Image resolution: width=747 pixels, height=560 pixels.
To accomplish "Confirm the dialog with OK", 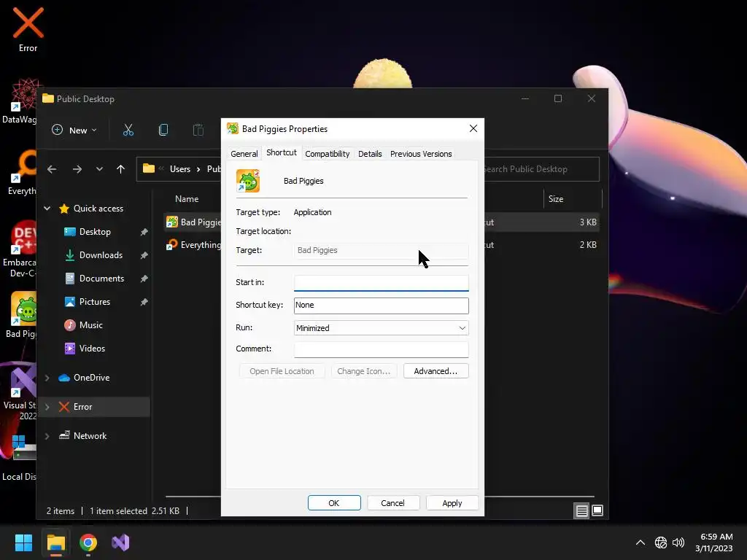I will [x=334, y=503].
